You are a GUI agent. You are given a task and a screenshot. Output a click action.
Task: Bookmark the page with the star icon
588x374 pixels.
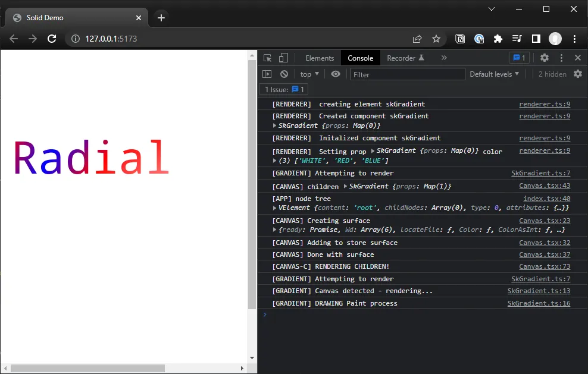(x=437, y=39)
